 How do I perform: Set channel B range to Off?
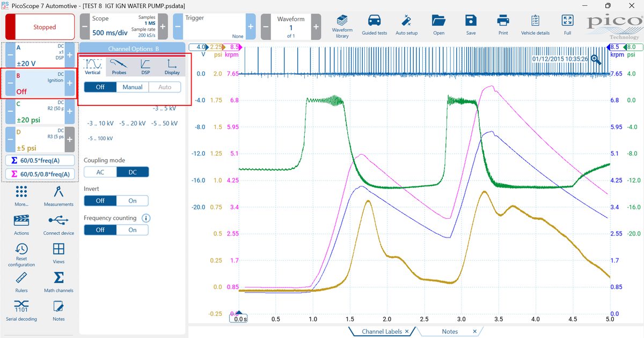(x=100, y=87)
